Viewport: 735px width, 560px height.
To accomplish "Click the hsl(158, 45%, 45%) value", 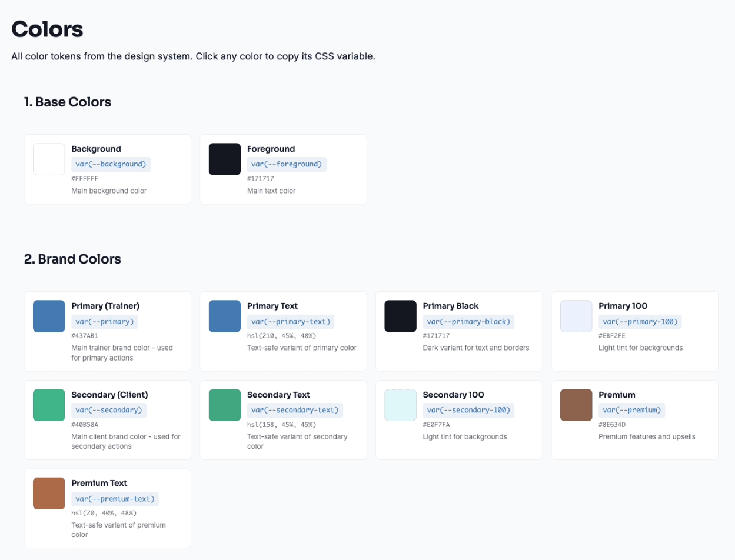I will click(282, 425).
